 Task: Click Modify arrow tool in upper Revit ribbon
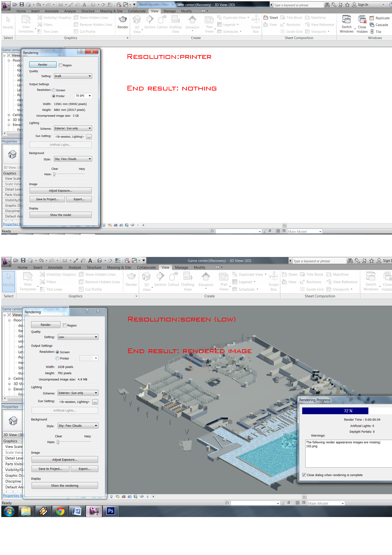[8, 20]
